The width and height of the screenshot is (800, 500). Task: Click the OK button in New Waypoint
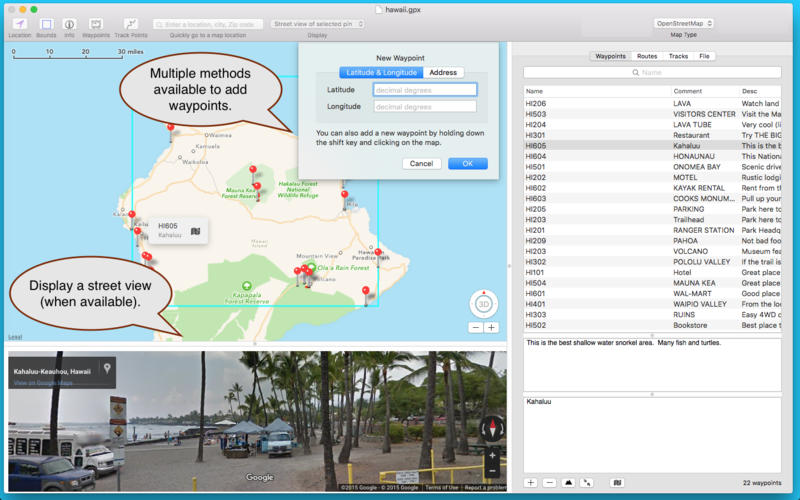(x=467, y=163)
